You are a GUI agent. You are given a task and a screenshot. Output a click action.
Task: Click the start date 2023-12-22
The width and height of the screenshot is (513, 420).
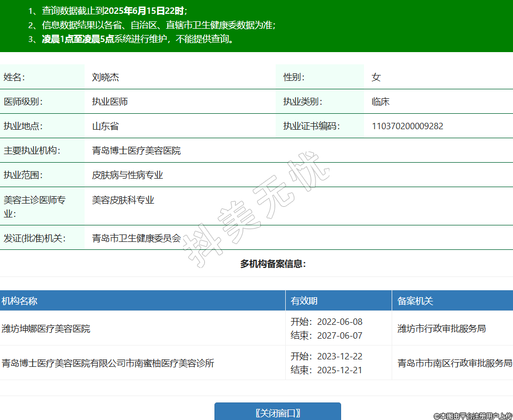340,356
